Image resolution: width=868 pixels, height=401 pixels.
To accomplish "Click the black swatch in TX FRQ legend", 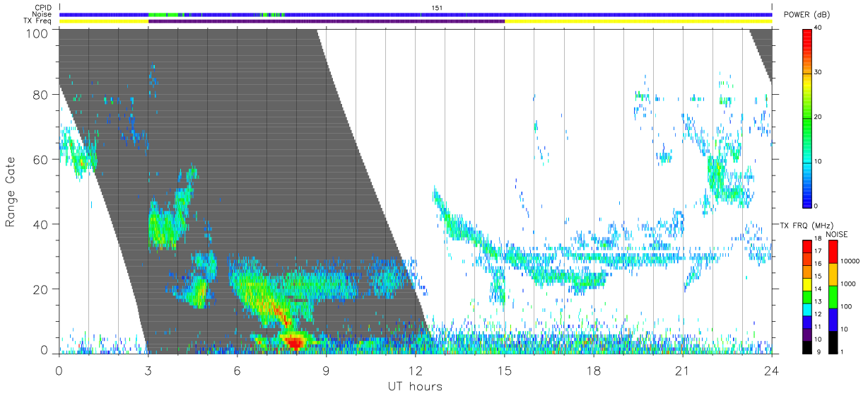I will click(x=807, y=347).
